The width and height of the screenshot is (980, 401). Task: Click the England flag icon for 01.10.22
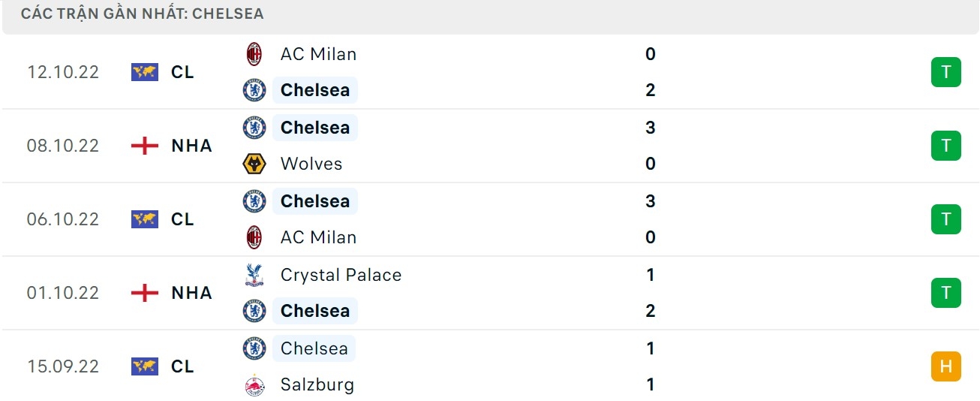tap(145, 293)
